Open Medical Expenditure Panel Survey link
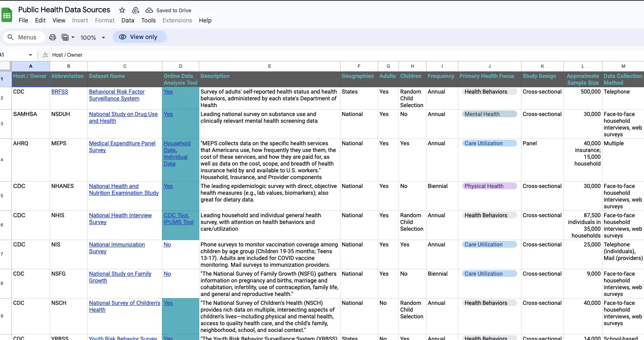 click(122, 147)
